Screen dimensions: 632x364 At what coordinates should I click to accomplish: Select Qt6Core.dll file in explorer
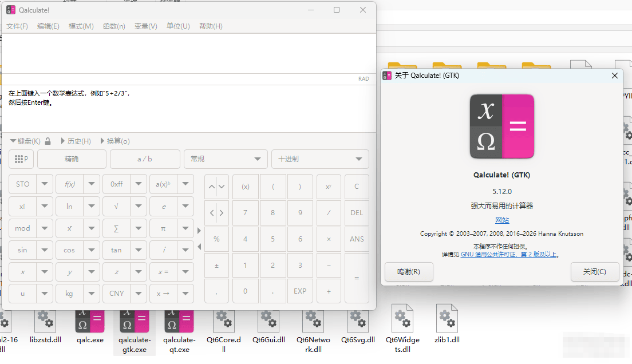tap(224, 332)
